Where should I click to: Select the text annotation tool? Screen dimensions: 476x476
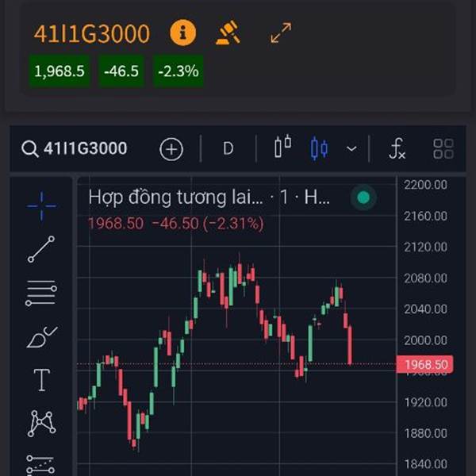tap(41, 380)
